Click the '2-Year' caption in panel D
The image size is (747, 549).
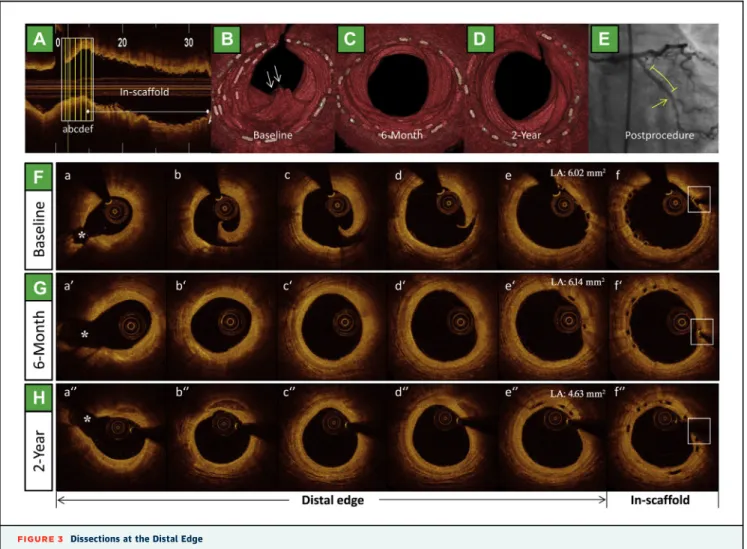tap(526, 135)
